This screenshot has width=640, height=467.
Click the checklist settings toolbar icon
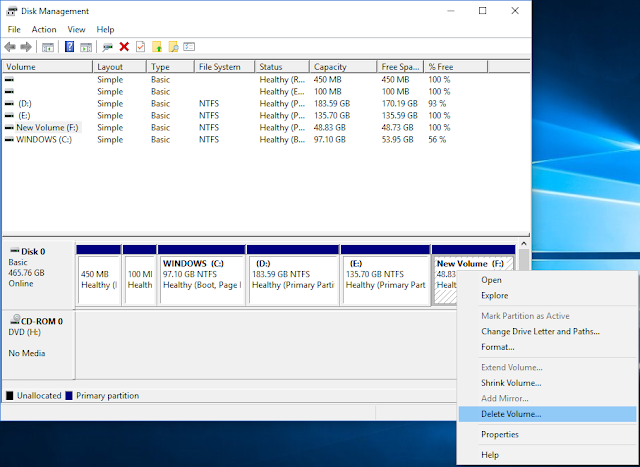[189, 47]
